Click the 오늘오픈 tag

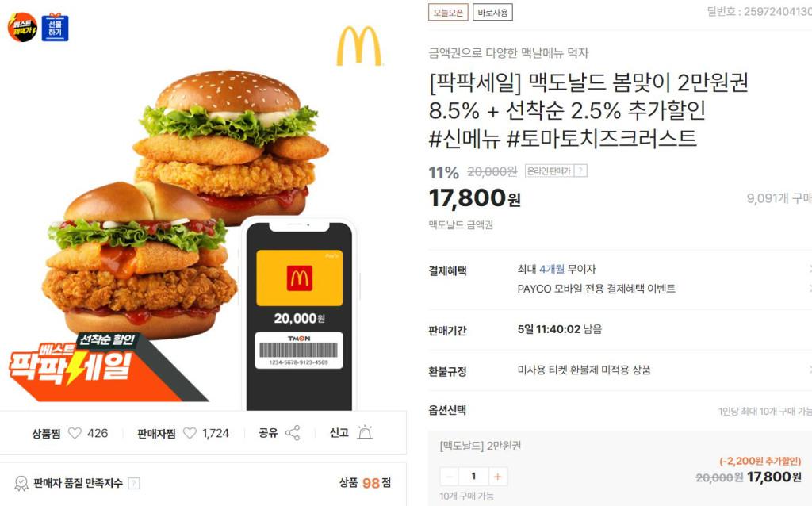pyautogui.click(x=448, y=13)
